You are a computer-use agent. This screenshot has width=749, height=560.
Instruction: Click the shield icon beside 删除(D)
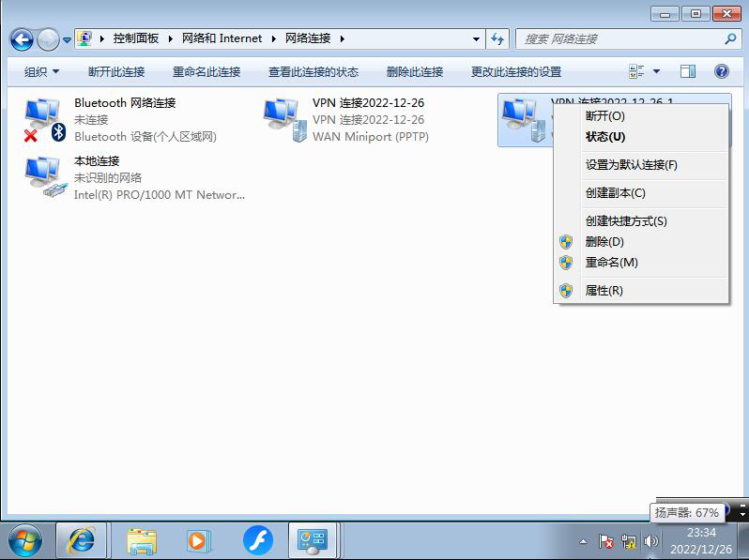tap(566, 242)
